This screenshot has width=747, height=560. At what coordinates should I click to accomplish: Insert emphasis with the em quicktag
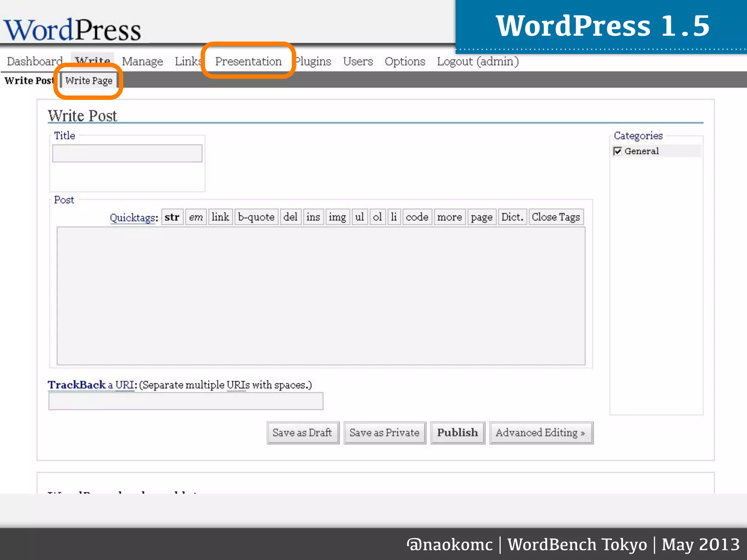point(196,217)
